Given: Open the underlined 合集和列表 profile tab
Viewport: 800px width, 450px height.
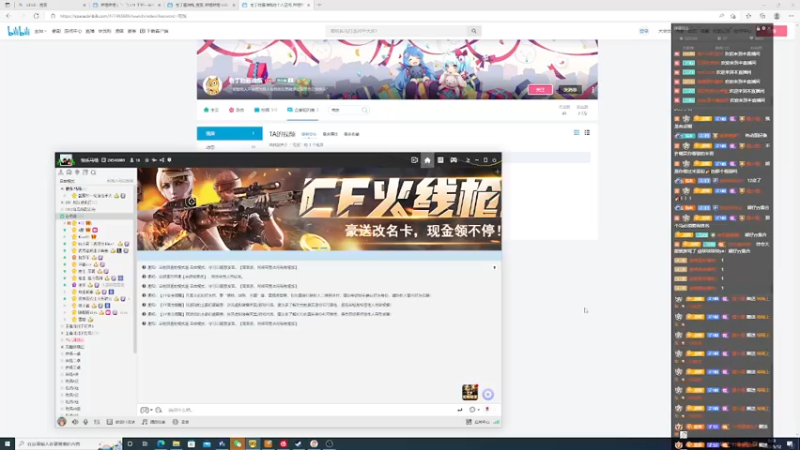Looking at the screenshot, I should [302, 110].
